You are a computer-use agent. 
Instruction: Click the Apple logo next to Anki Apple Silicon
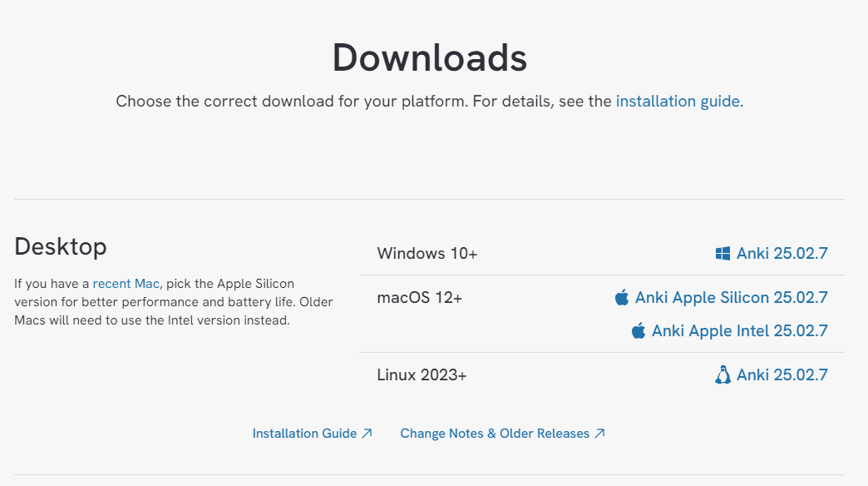tap(622, 298)
